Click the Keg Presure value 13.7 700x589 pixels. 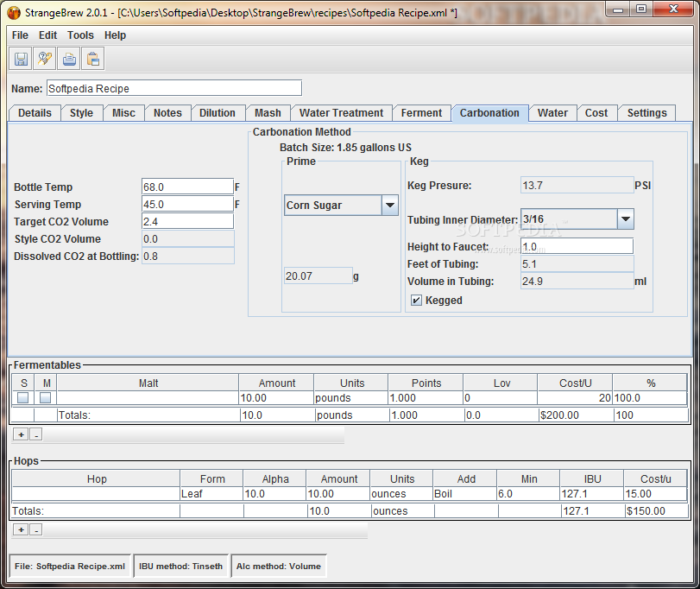577,186
